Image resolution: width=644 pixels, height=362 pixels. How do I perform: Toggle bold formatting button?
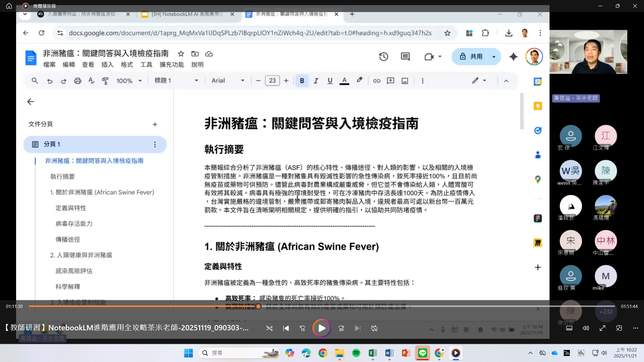pyautogui.click(x=302, y=81)
